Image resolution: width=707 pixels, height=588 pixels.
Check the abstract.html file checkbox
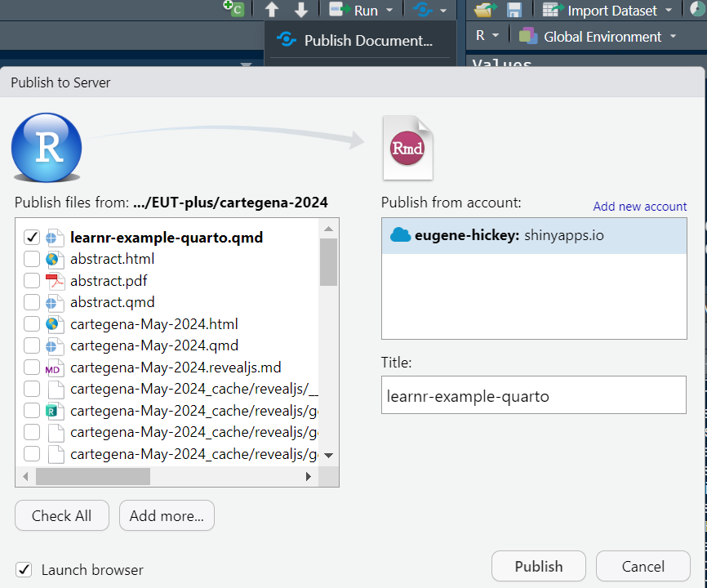point(32,259)
